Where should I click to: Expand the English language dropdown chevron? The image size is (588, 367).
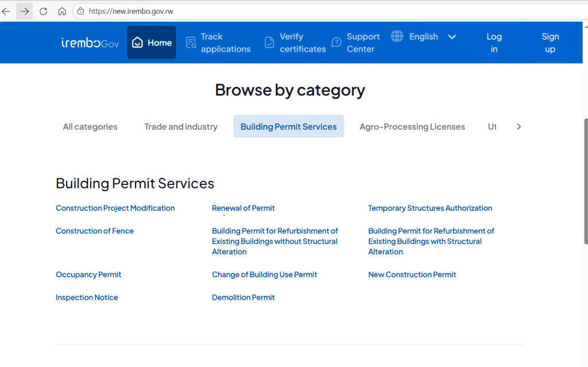(x=452, y=37)
